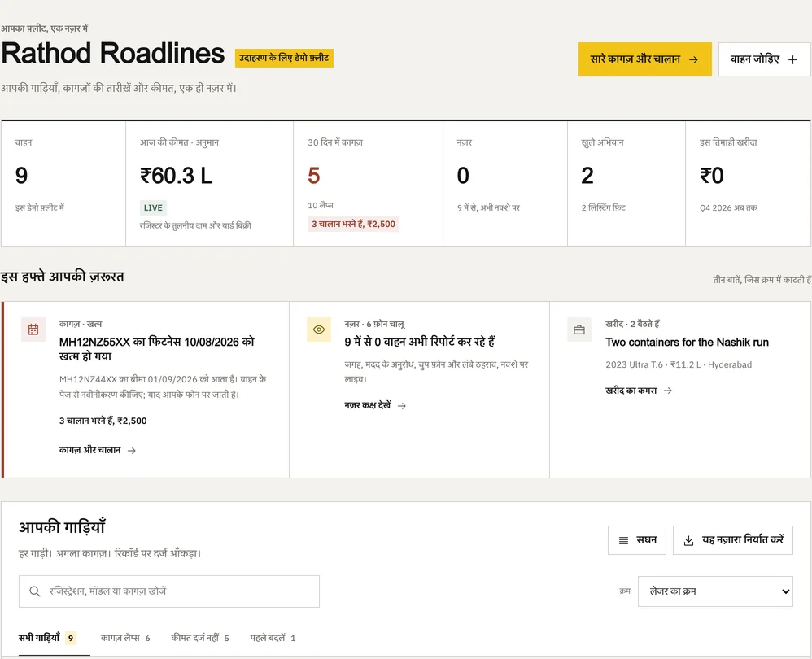The image size is (812, 659).
Task: Click the आपकी गाड़ियाँ section heading
Action: [62, 527]
